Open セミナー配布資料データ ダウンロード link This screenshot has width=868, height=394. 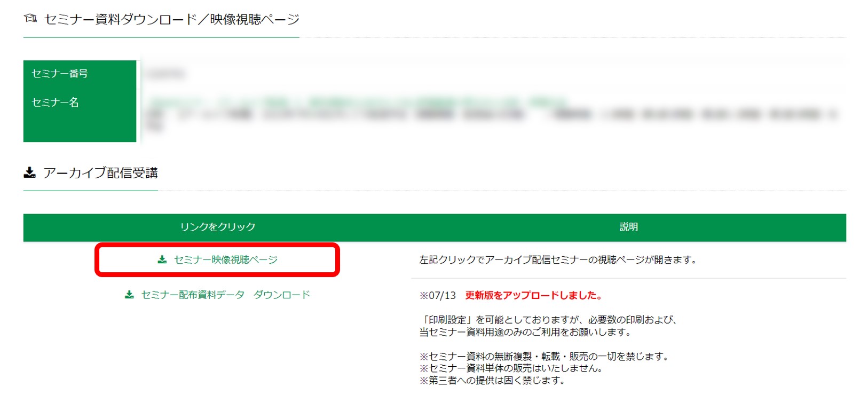tap(225, 295)
